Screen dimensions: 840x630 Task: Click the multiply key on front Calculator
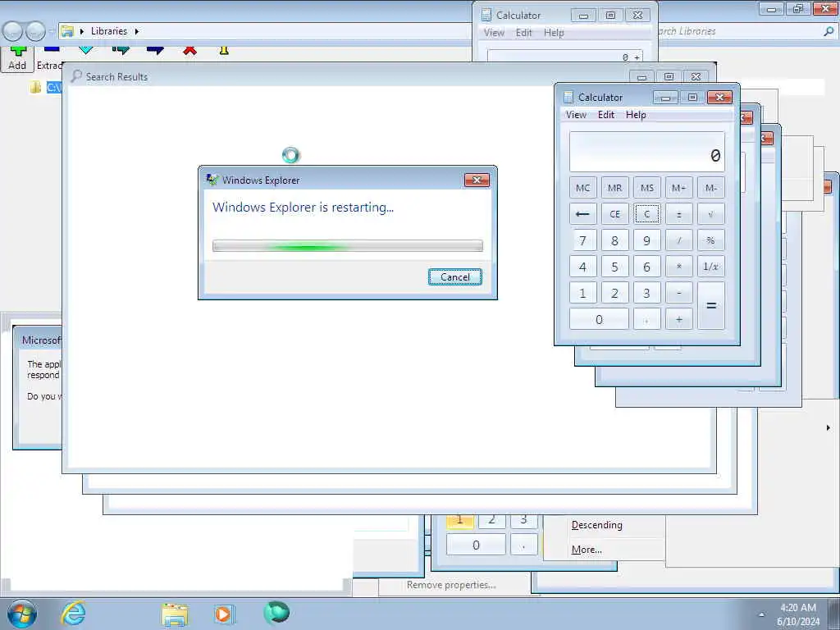click(678, 267)
